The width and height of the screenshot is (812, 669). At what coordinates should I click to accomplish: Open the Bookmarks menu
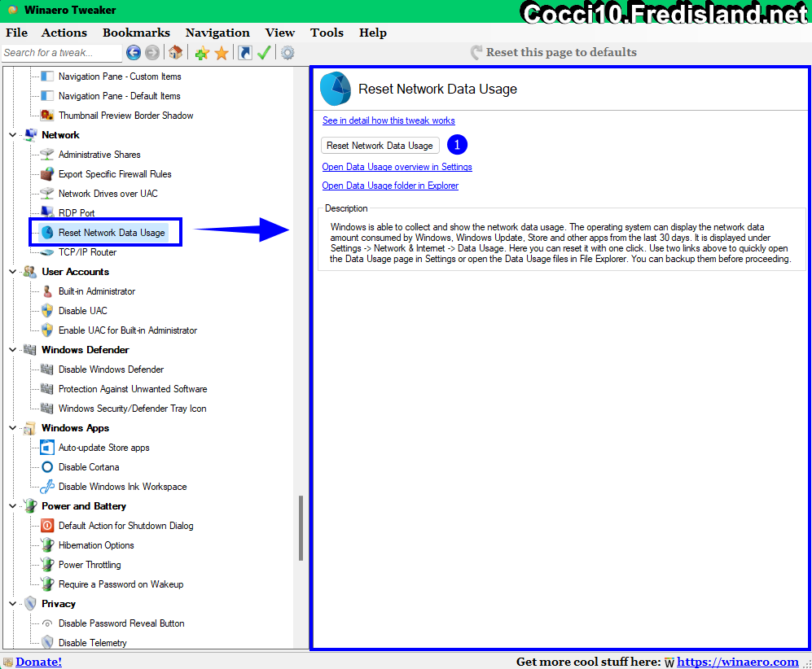[x=136, y=33]
